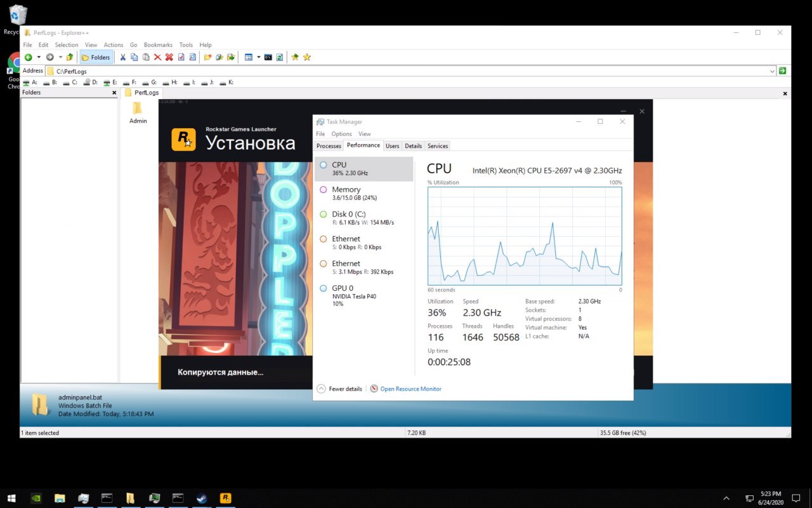Expand the address bar dropdown
This screenshot has width=812, height=508.
(x=772, y=71)
